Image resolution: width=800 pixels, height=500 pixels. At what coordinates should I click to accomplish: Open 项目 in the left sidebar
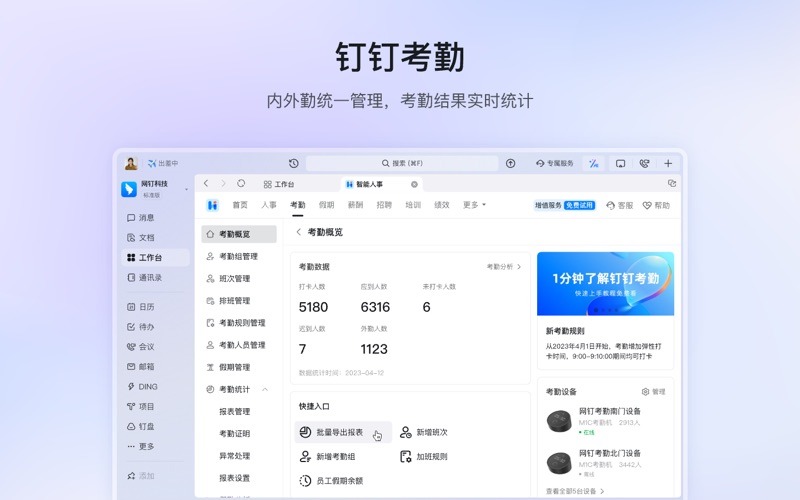[x=140, y=407]
